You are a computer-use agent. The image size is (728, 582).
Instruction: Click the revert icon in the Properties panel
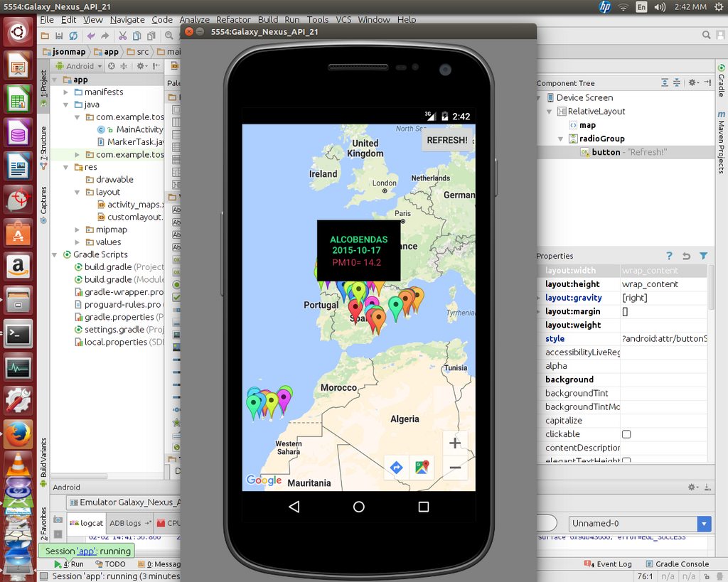pyautogui.click(x=686, y=256)
